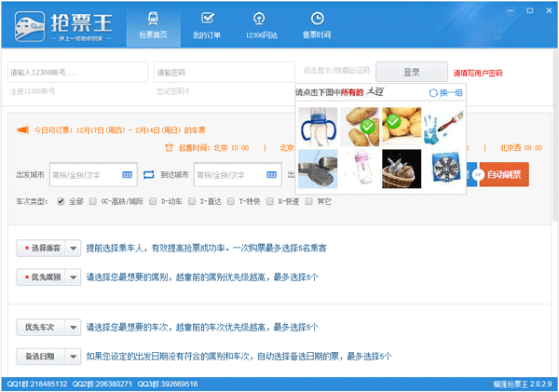Click the 选择乘客 button

41,248
